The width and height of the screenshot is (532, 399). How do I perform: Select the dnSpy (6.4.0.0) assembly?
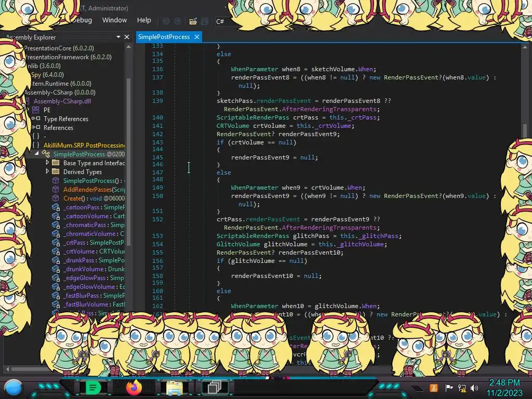click(x=47, y=75)
